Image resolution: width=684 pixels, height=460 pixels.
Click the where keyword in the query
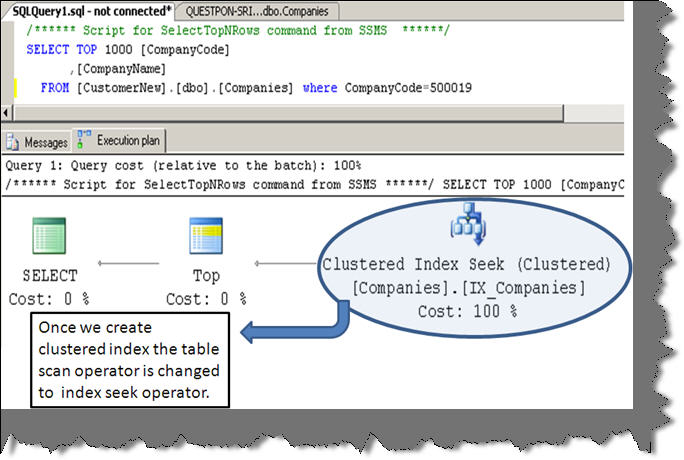pyautogui.click(x=320, y=88)
